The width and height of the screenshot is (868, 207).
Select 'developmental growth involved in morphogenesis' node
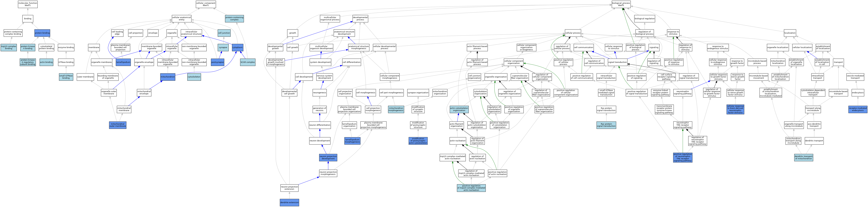pos(276,62)
